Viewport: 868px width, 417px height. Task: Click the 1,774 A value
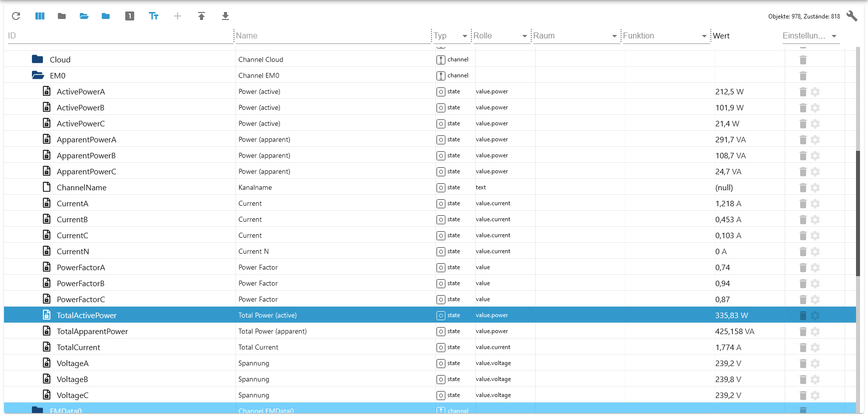click(x=728, y=348)
